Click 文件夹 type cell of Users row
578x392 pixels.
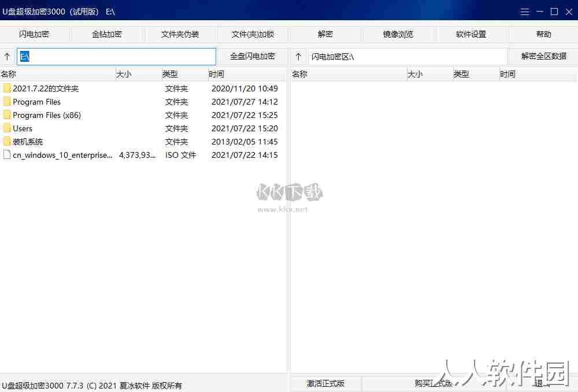[x=176, y=128]
